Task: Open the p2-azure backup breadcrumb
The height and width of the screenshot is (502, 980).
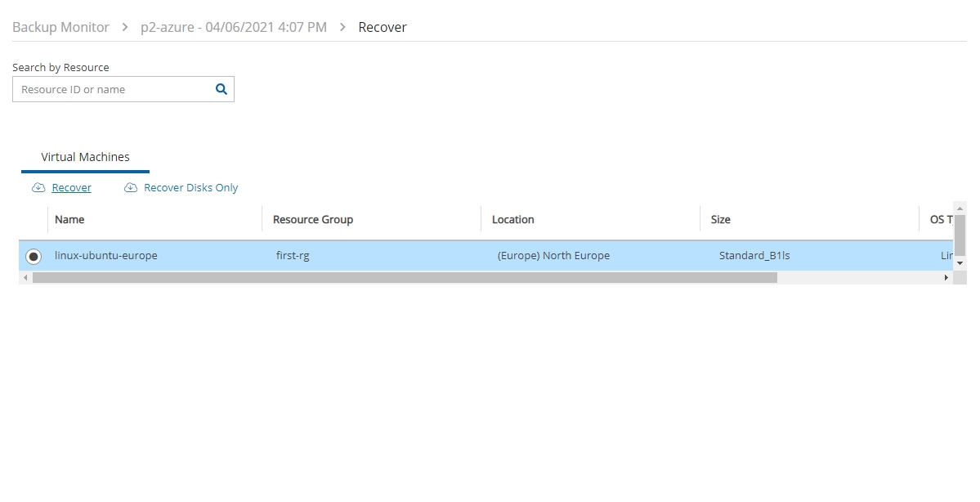Action: click(234, 28)
